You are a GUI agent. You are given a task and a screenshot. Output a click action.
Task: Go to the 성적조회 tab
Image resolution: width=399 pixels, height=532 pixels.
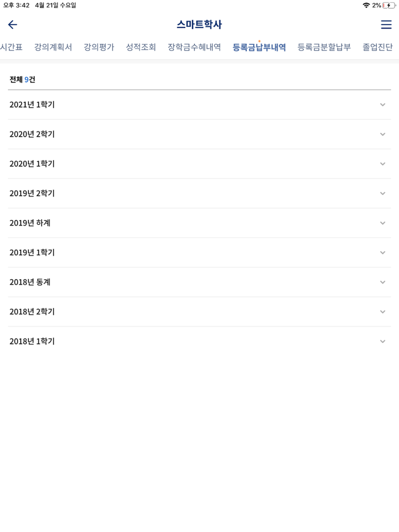(x=141, y=48)
